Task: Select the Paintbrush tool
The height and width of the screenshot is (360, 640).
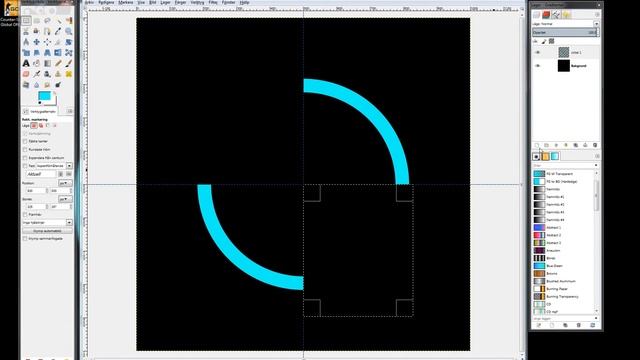Action: tap(69, 63)
